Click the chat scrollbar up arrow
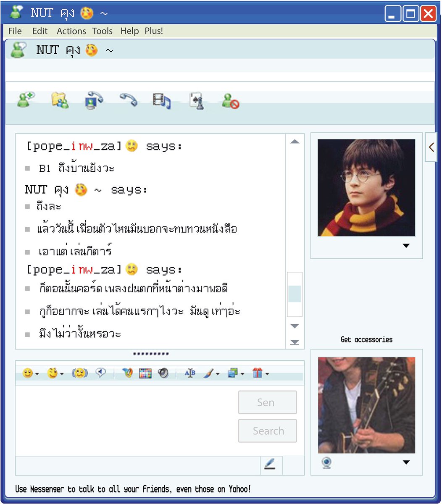This screenshot has width=442, height=504. click(x=295, y=142)
